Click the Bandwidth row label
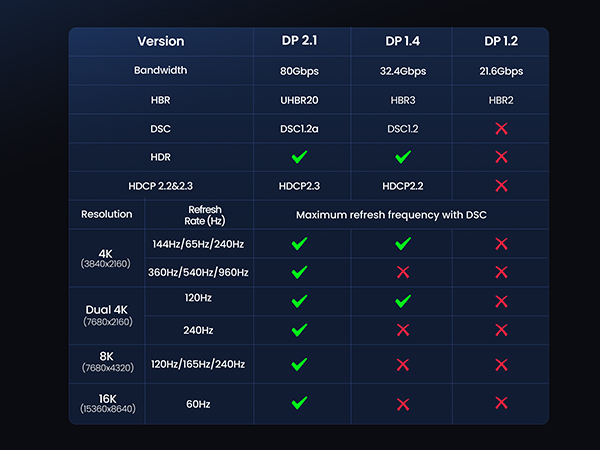This screenshot has width=600, height=450. 161,70
